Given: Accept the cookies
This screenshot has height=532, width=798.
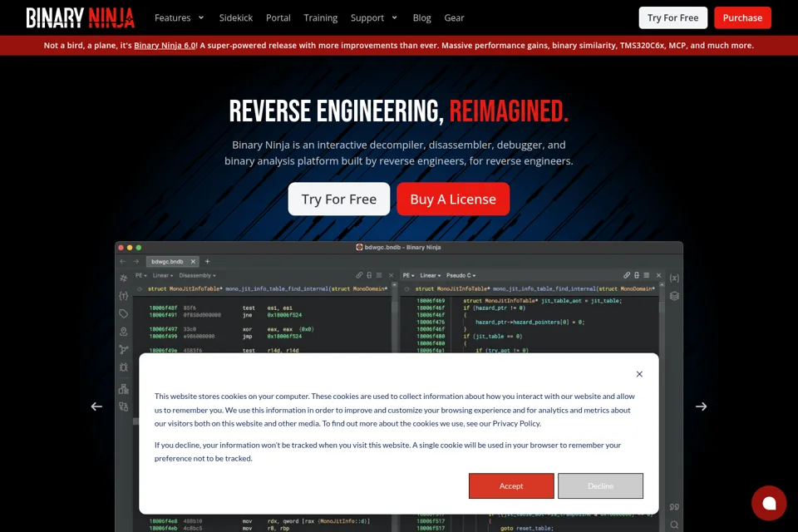Looking at the screenshot, I should [511, 485].
